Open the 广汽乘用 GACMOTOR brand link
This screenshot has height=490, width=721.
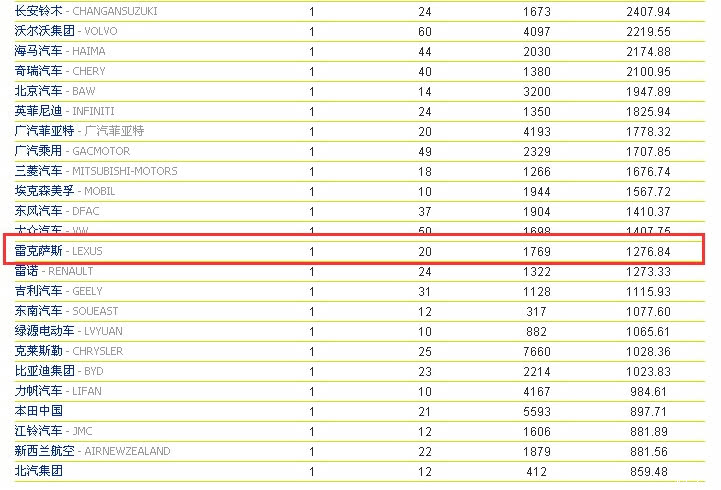72,151
